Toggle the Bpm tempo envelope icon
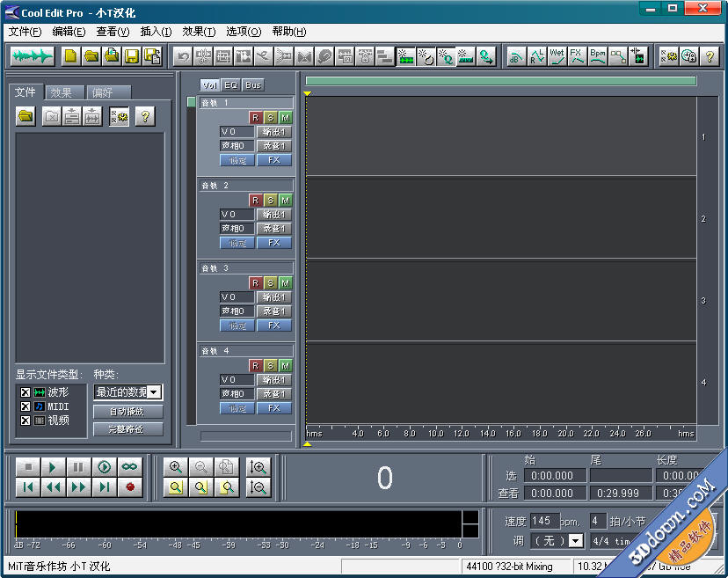 click(x=598, y=56)
